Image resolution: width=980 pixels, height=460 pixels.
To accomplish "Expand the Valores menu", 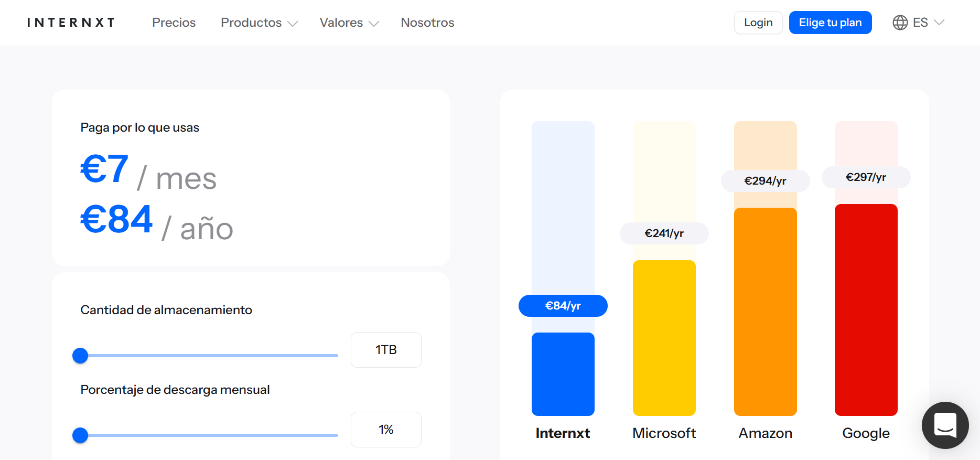I will coord(349,23).
